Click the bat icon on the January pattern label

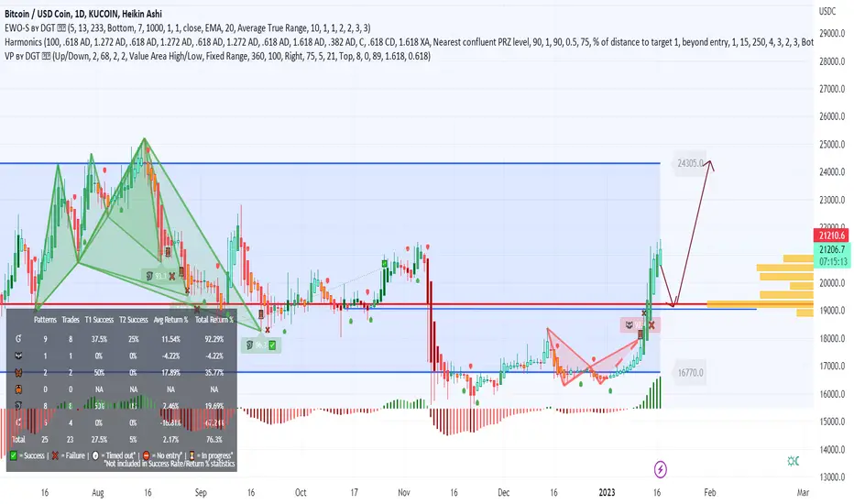click(x=630, y=325)
